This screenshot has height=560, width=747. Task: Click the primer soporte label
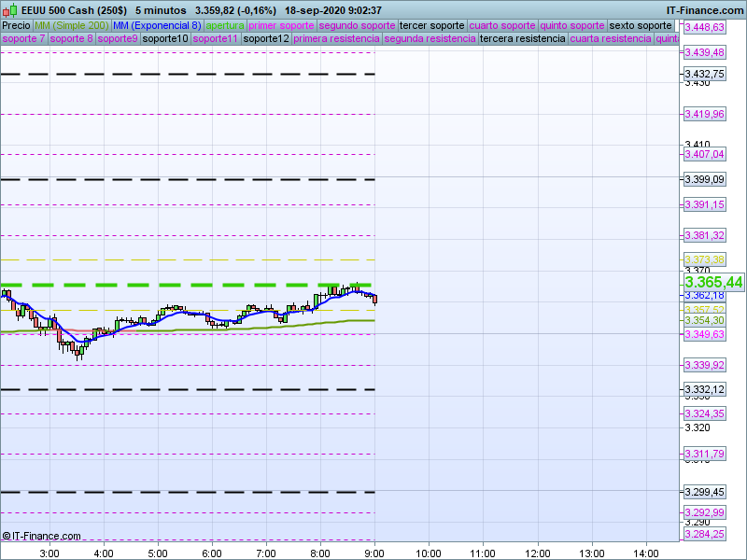[281, 25]
